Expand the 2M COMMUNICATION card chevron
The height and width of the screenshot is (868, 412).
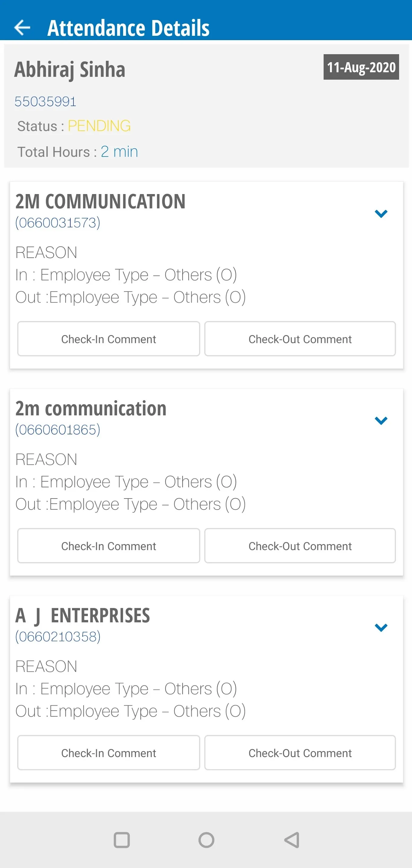pyautogui.click(x=381, y=214)
